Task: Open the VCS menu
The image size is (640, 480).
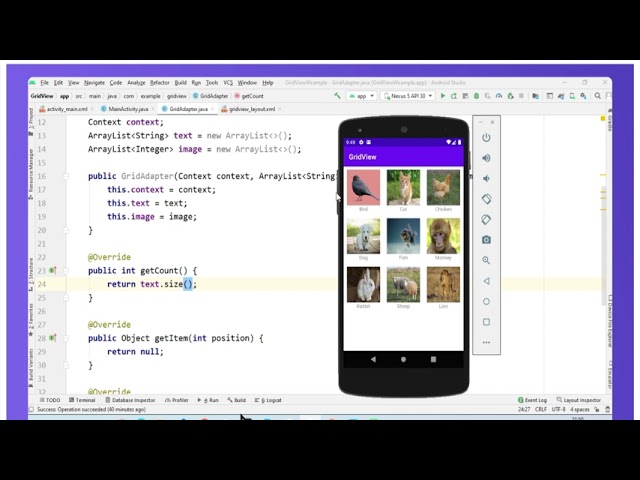Action: 228,82
